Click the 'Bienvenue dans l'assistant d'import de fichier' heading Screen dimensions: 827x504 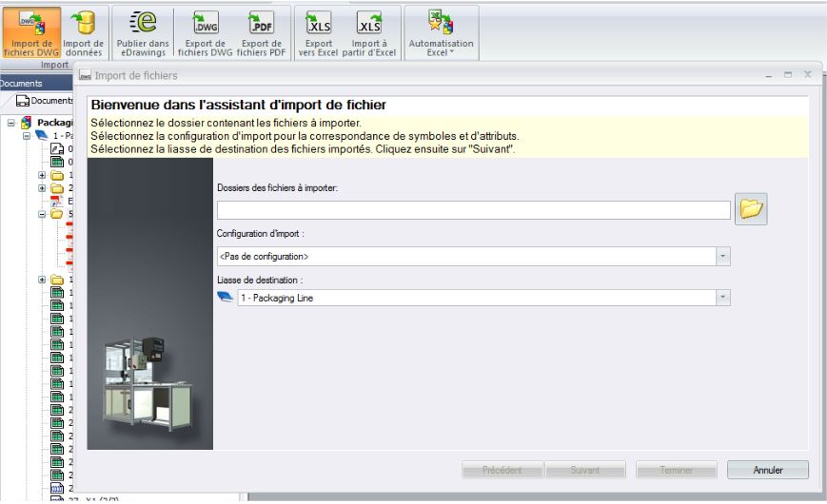(x=239, y=105)
